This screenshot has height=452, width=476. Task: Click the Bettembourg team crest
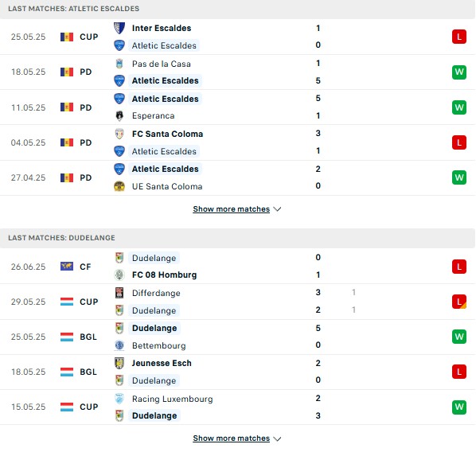(x=119, y=345)
